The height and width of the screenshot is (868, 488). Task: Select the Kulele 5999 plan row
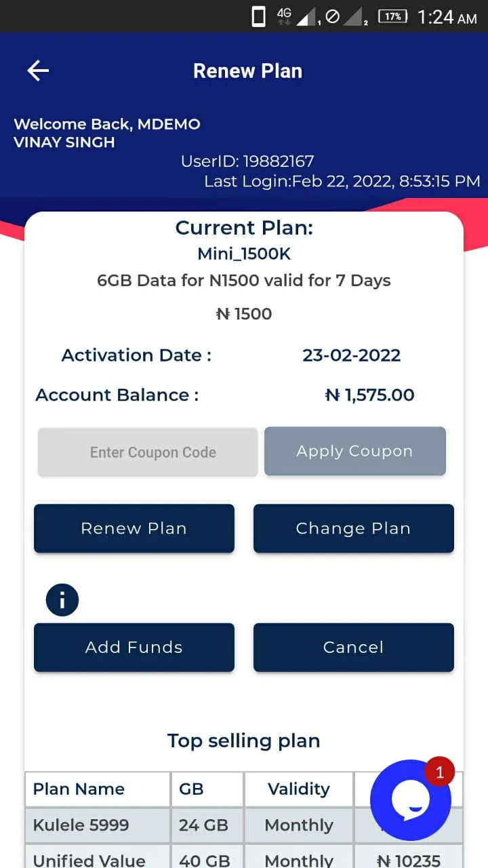244,825
